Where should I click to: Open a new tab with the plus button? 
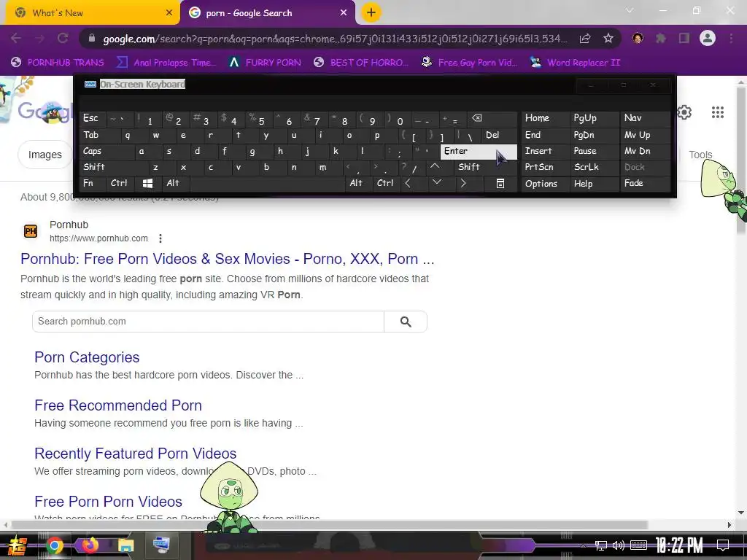coord(371,13)
